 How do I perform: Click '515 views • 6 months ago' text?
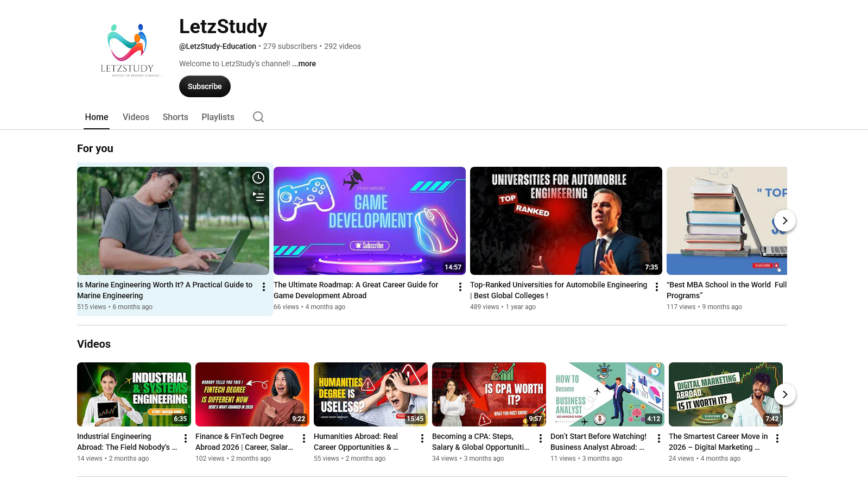point(115,307)
